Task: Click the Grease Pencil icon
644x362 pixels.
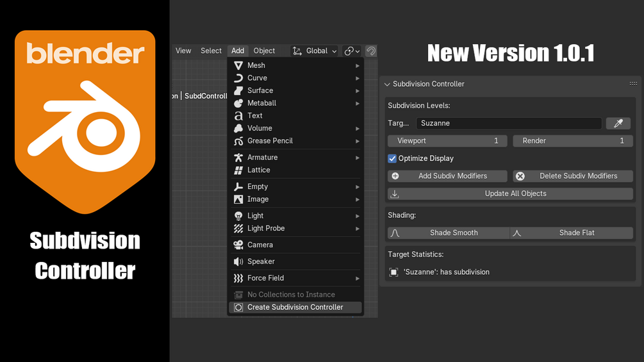Action: [x=238, y=141]
